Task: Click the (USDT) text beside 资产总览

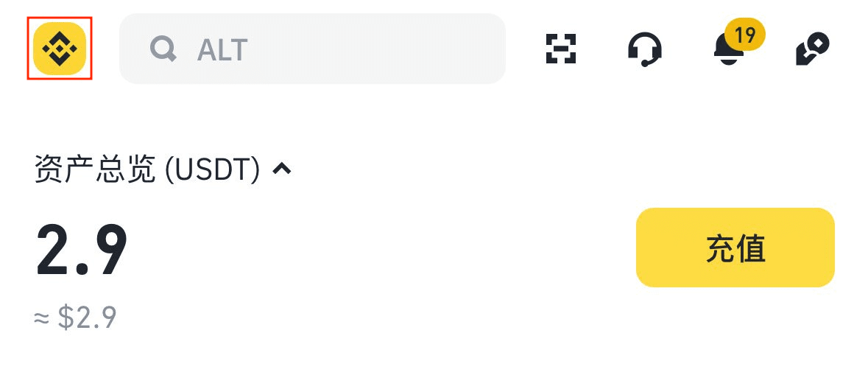Action: pos(213,169)
